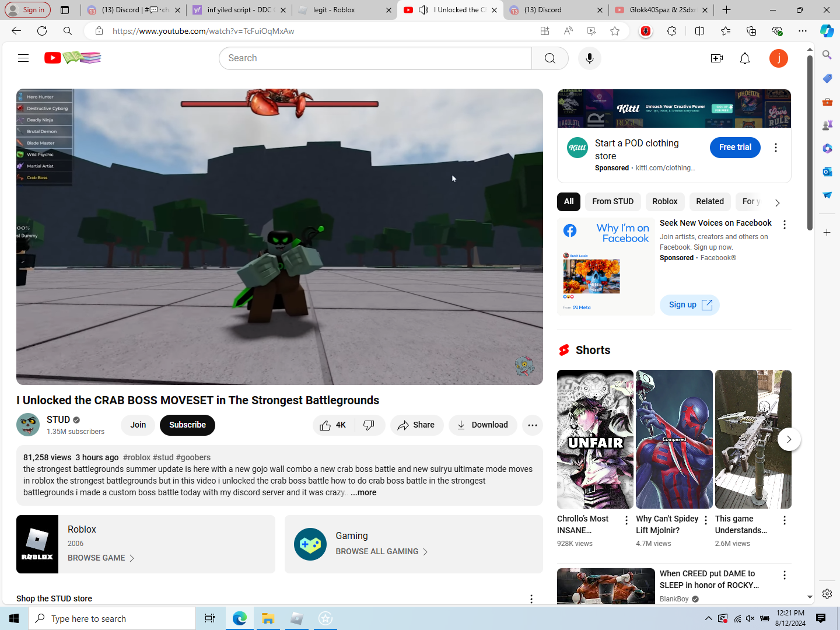Open sidebar settings gear
Screen dimensions: 840x630
(827, 594)
